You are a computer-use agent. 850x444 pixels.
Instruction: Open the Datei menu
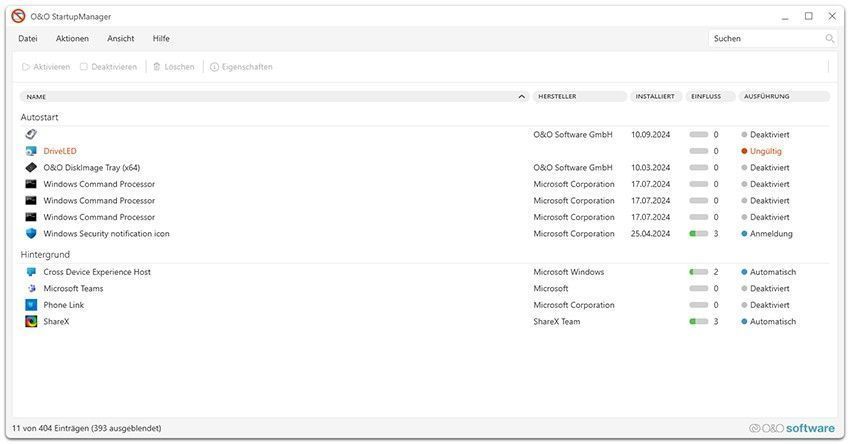(28, 39)
